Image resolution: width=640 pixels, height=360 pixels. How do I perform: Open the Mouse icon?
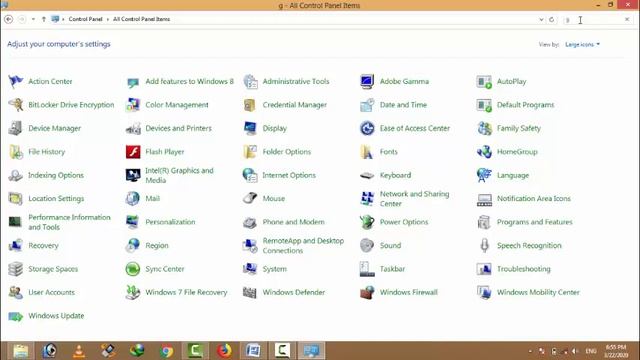click(x=250, y=198)
